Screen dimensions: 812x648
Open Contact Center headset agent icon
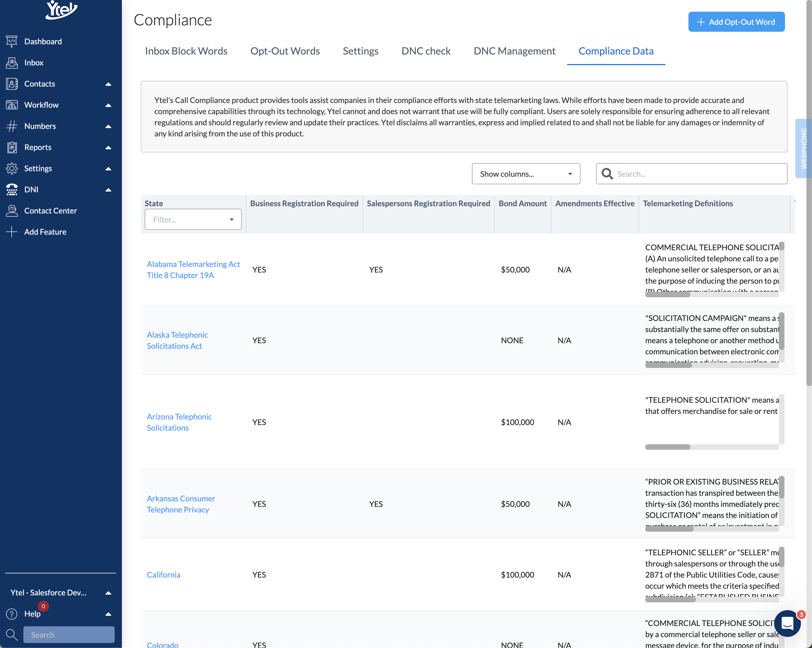click(12, 211)
